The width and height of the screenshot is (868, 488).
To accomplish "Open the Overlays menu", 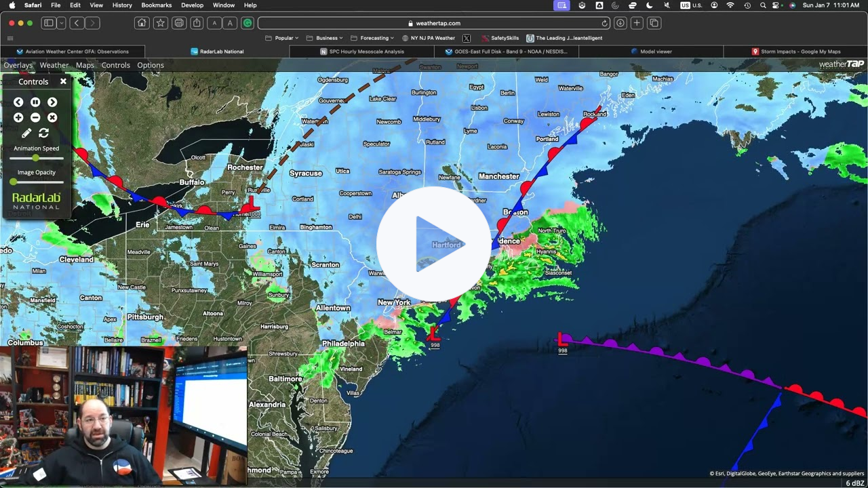I will pyautogui.click(x=18, y=64).
